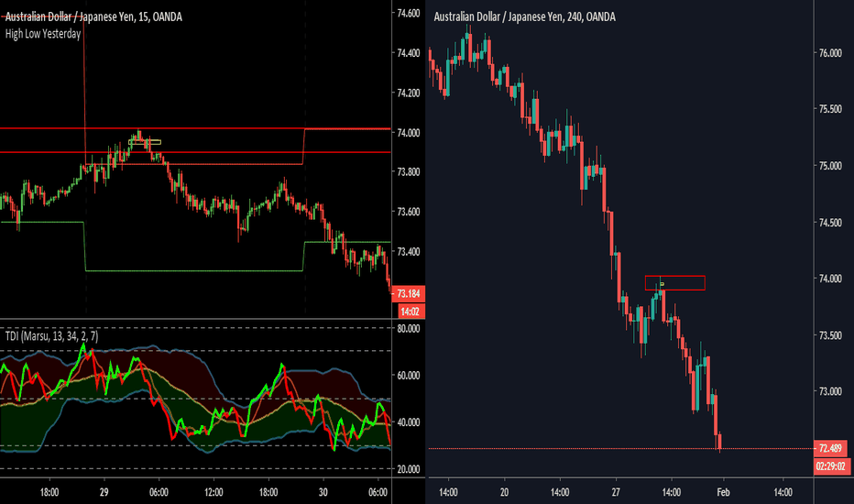
Task: Click the 27 date label on right time axis
Action: click(x=616, y=492)
